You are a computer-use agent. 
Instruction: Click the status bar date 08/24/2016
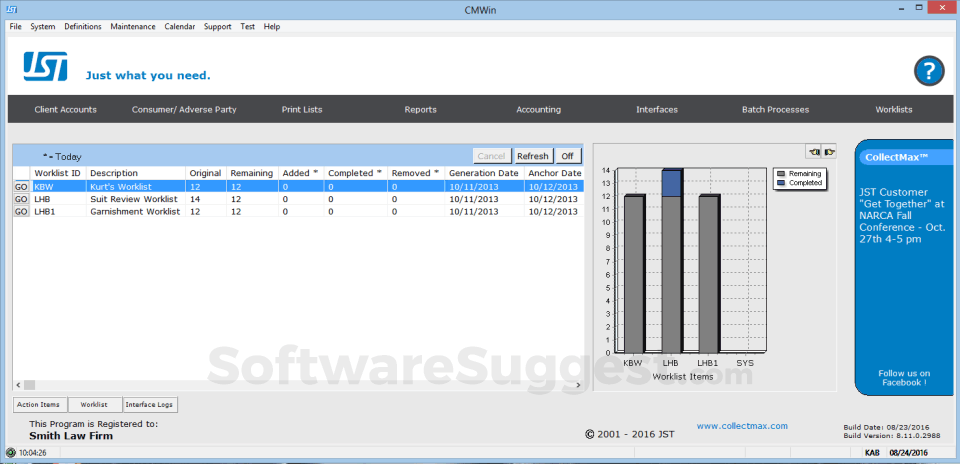pos(908,454)
